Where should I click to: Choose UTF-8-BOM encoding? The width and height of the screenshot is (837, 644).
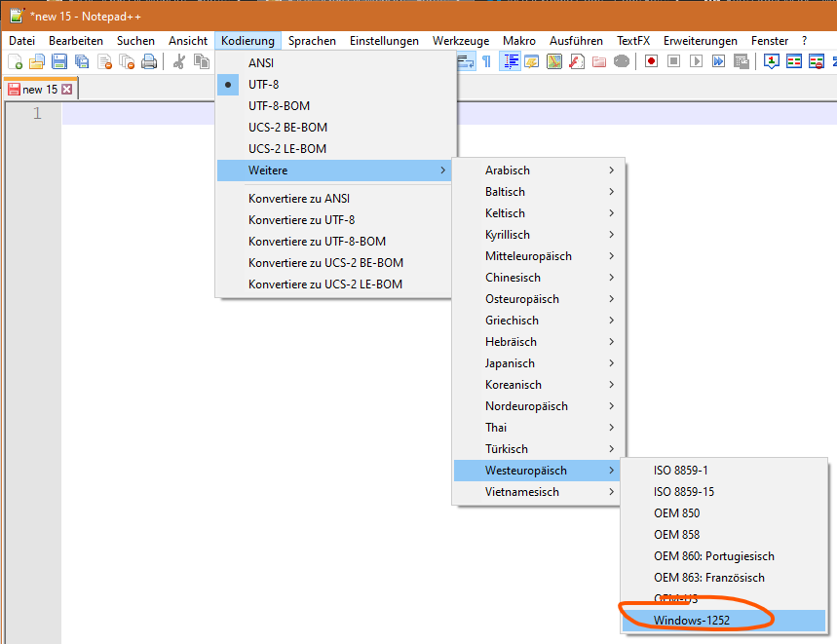pos(336,105)
